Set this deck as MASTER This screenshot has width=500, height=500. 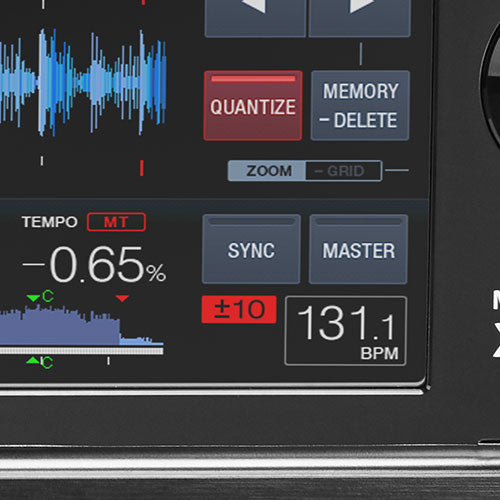tap(358, 249)
